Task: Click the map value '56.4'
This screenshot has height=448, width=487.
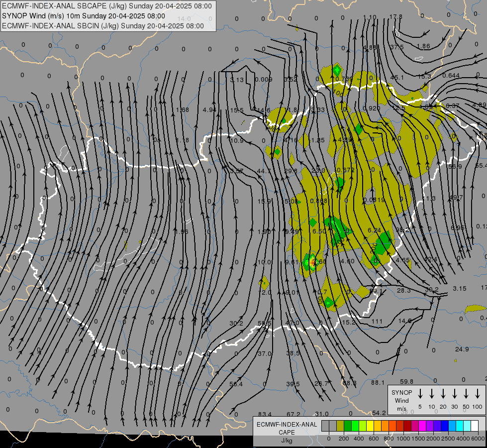Action: click(x=236, y=384)
